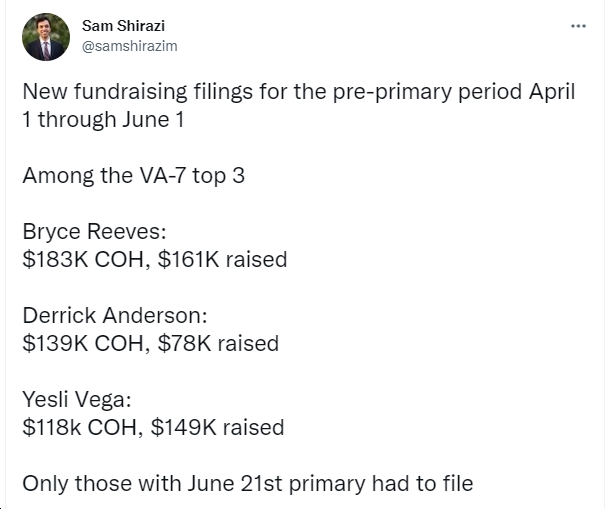
Task: Open Sam Shirazi's profile picture
Action: click(x=46, y=36)
